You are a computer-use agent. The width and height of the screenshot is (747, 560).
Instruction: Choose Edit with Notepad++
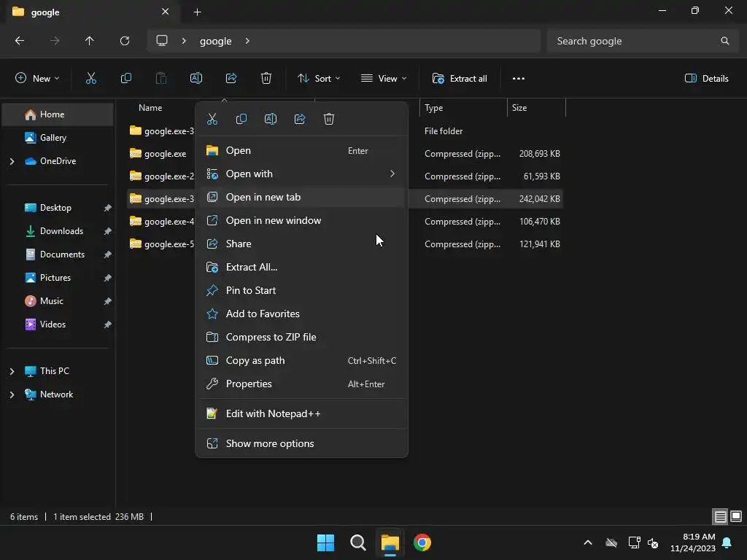(x=301, y=414)
